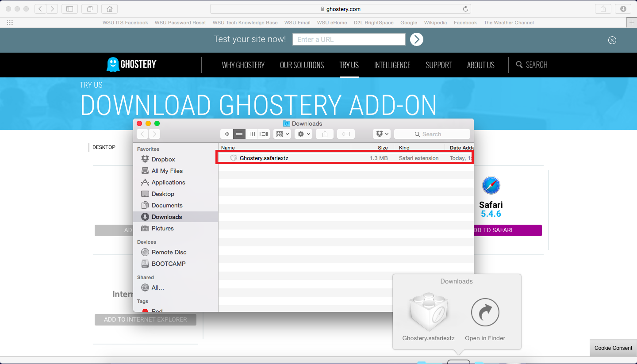Open the WHY GHOSTERY menu item
Viewport: 637px width, 364px height.
[x=243, y=65]
